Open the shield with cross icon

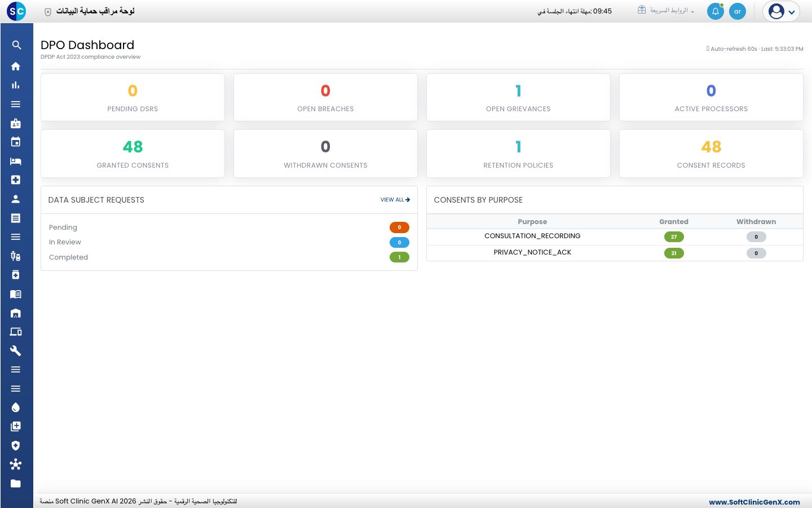[x=16, y=445]
